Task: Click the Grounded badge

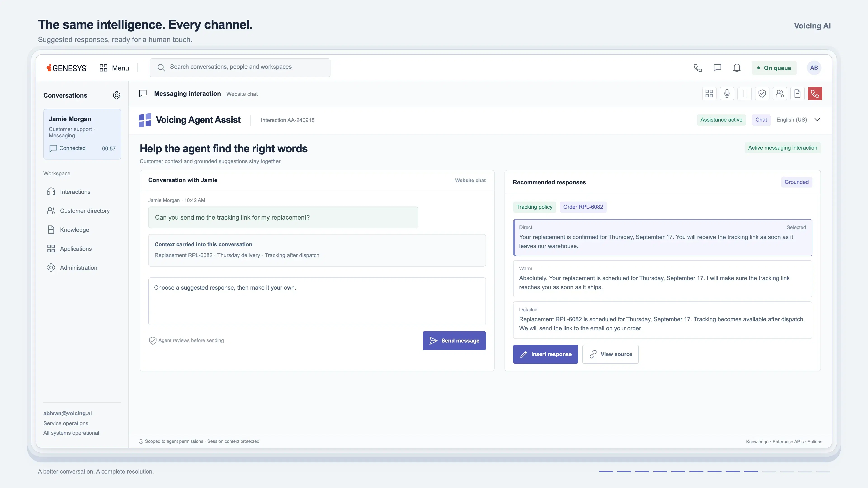Action: click(x=797, y=182)
